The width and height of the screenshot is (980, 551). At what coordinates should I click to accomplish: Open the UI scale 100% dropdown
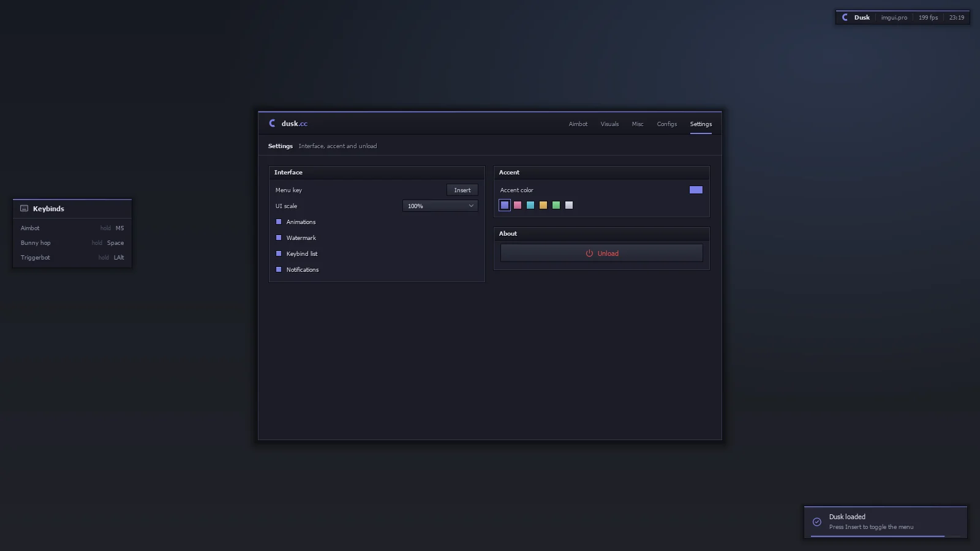pyautogui.click(x=440, y=206)
